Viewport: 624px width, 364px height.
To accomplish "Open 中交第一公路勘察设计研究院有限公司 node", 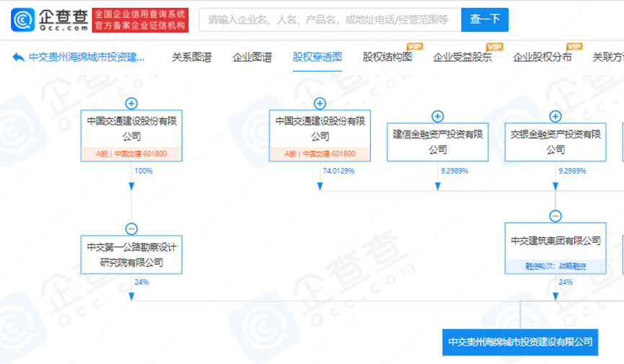I will click(x=131, y=254).
